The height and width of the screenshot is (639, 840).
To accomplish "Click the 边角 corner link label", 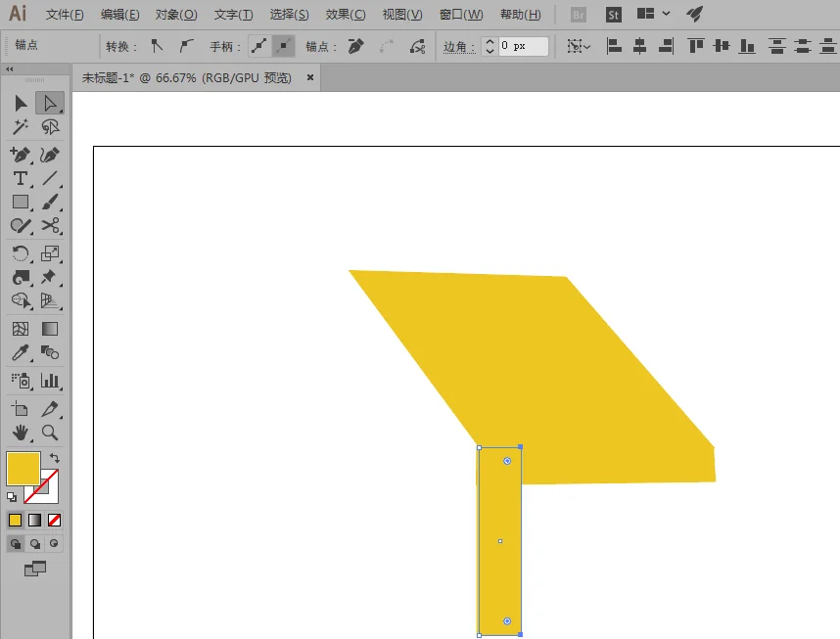I will pyautogui.click(x=458, y=47).
